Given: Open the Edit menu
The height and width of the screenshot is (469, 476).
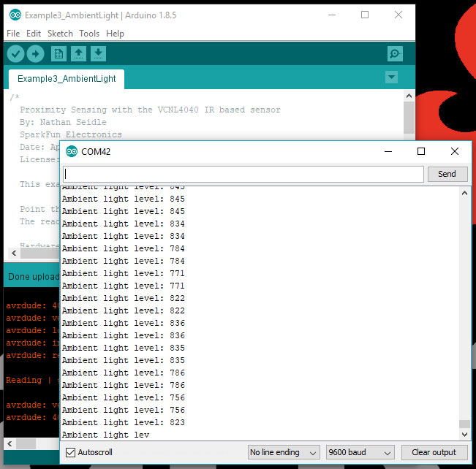Looking at the screenshot, I should tap(34, 34).
